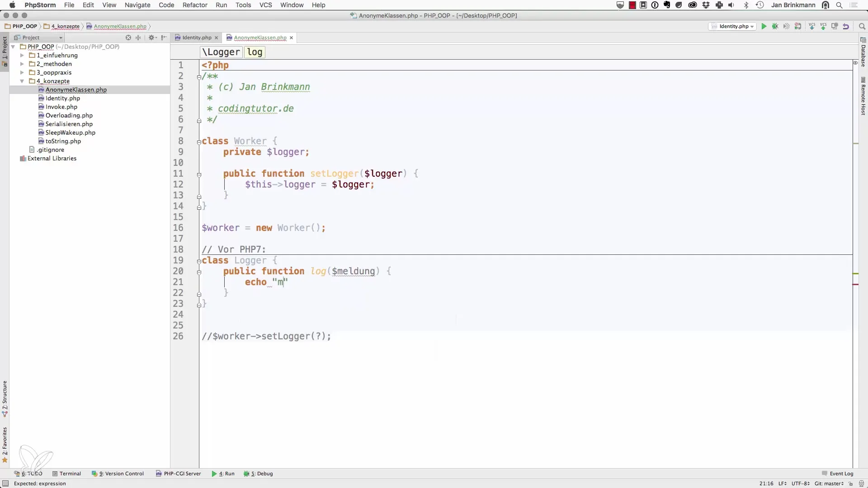Image resolution: width=868 pixels, height=488 pixels.
Task: Close the Identity.php tab
Action: (x=217, y=38)
